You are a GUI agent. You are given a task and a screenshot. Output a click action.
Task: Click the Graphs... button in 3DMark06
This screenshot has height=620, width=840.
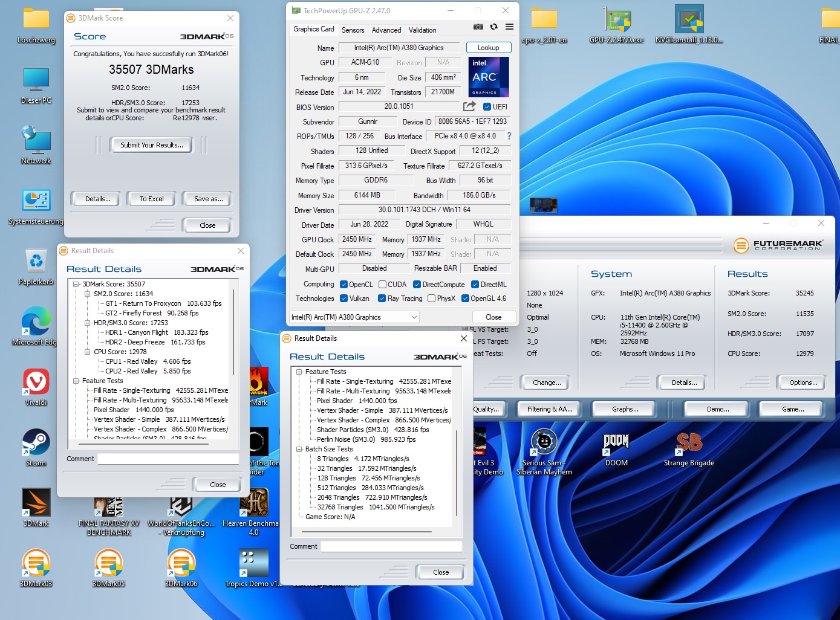point(625,409)
